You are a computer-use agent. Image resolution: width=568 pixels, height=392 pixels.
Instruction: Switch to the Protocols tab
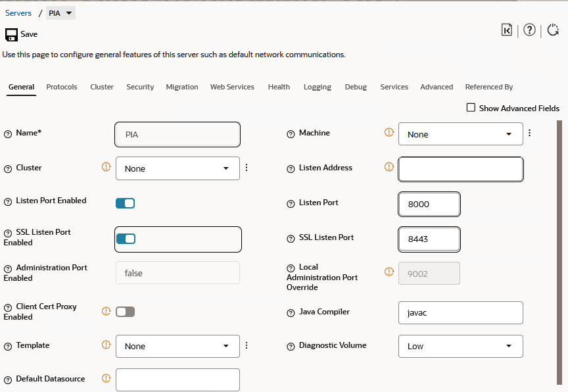(61, 86)
